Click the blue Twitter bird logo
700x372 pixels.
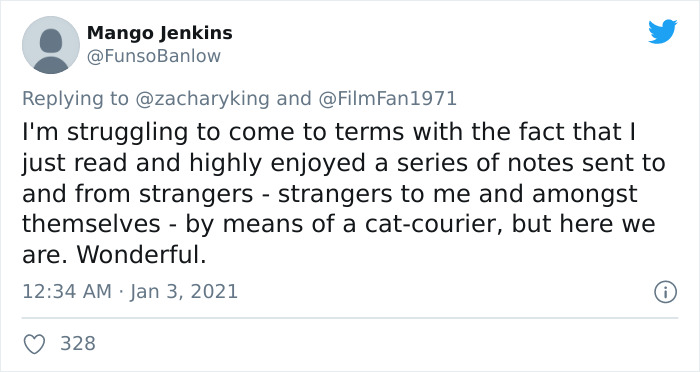pos(662,31)
